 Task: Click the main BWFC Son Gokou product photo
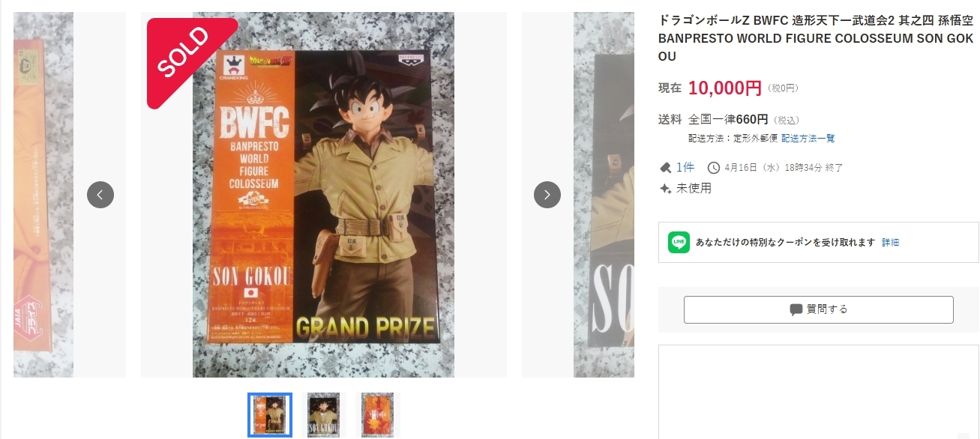(324, 195)
